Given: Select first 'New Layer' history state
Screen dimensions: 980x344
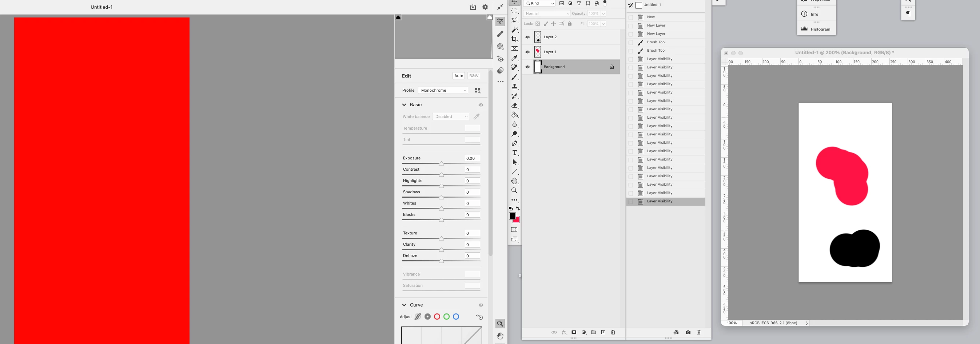Looking at the screenshot, I should pos(666,25).
